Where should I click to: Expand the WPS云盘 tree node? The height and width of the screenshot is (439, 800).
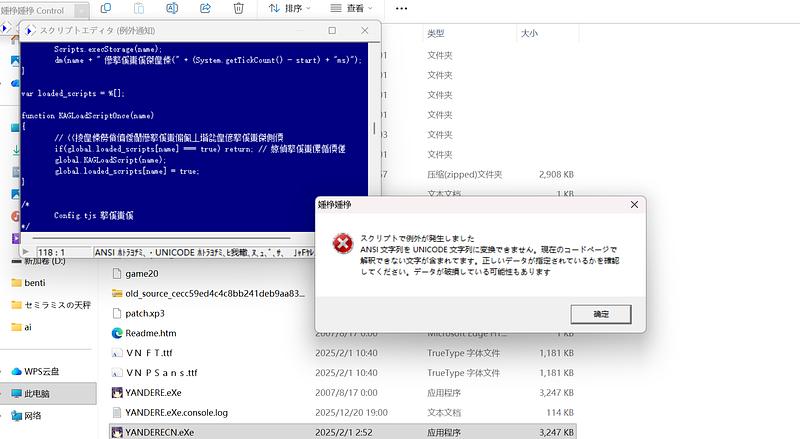pyautogui.click(x=5, y=371)
